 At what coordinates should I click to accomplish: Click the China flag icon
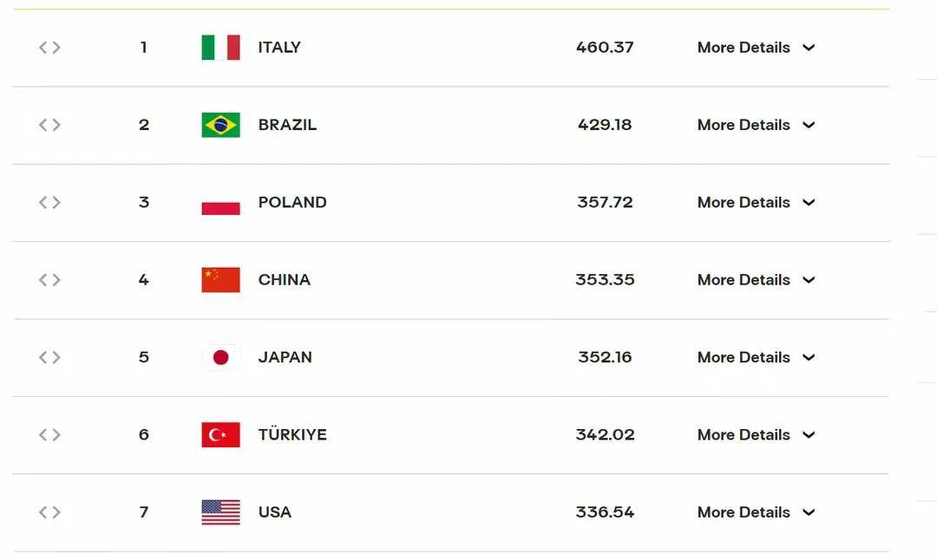click(x=220, y=280)
